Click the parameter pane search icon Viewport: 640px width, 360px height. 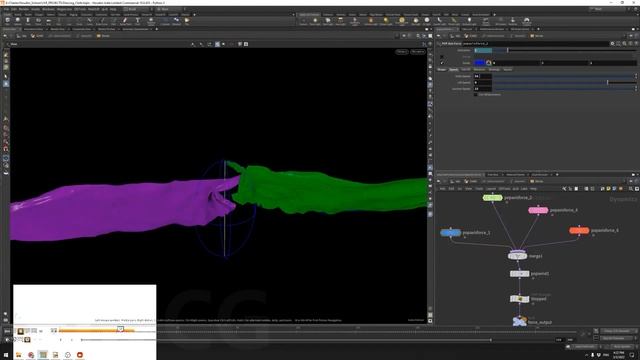point(624,43)
